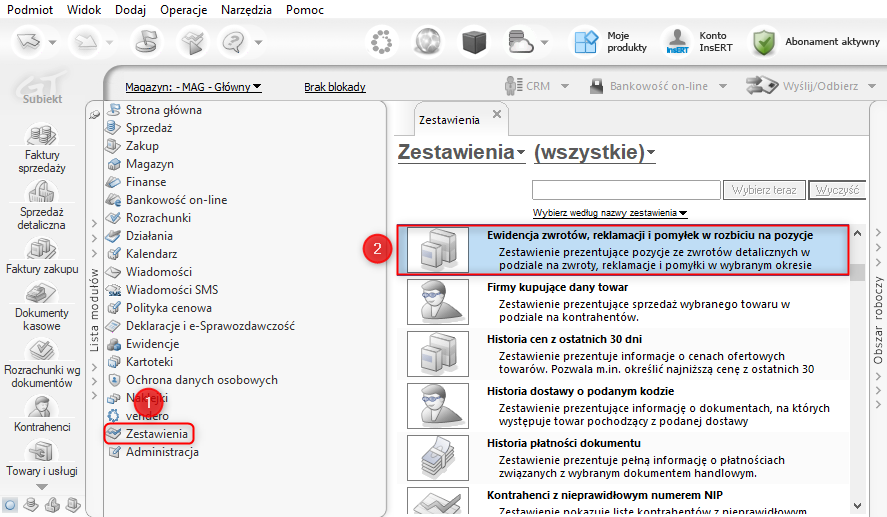
Task: Open the Dokumenty kasowe shortcut icon
Action: click(x=41, y=292)
